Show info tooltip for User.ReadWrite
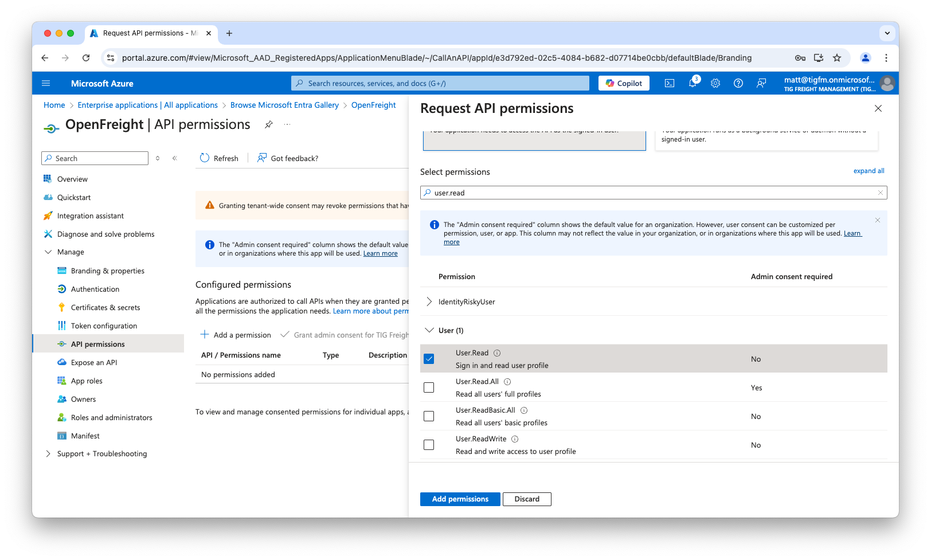 (515, 439)
